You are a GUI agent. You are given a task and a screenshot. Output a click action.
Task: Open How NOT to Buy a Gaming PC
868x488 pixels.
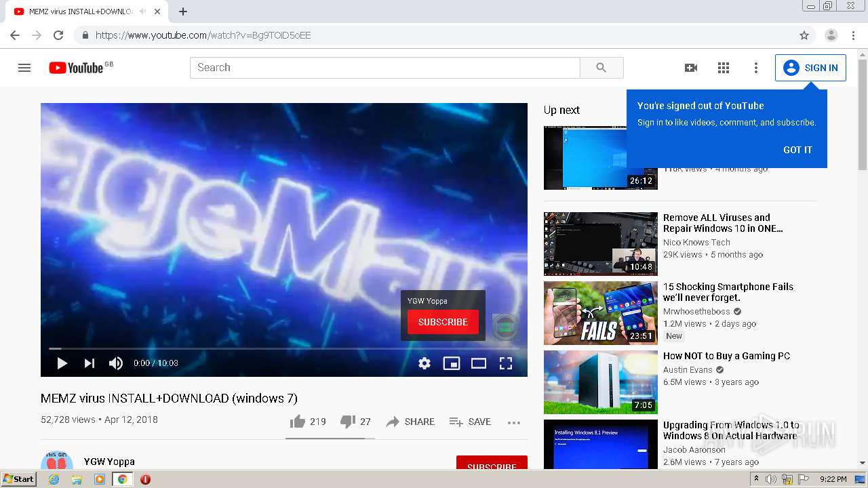click(x=726, y=356)
